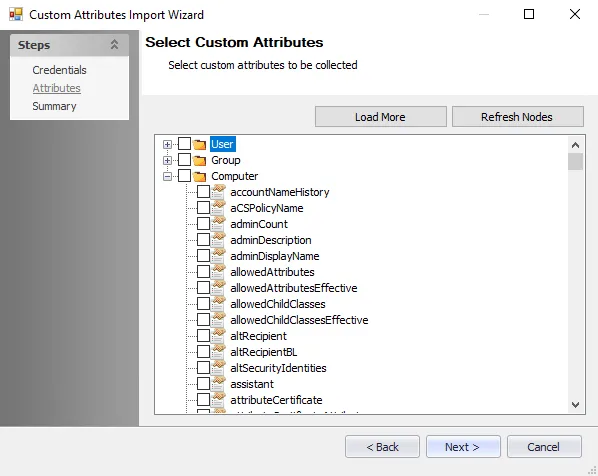Select the altRecipient attribute label
This screenshot has height=476, width=598.
[x=258, y=336]
